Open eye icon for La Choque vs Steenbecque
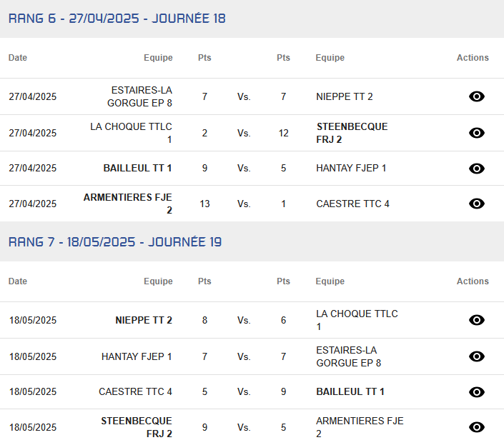504x445 pixels. 477,133
